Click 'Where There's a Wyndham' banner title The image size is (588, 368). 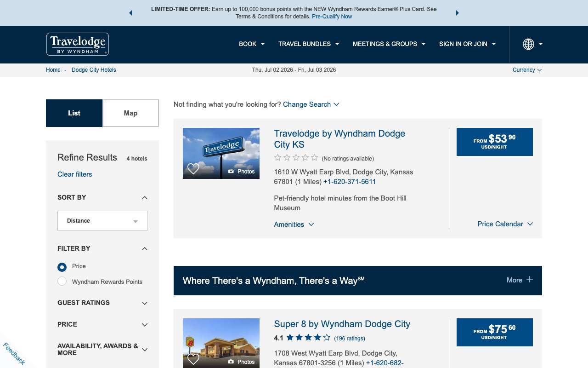click(273, 281)
